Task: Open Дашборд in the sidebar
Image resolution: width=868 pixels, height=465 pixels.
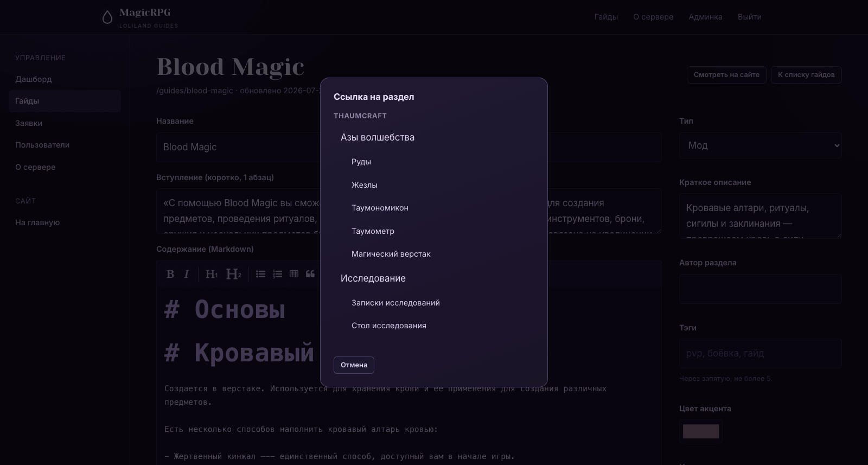Action: [65, 79]
